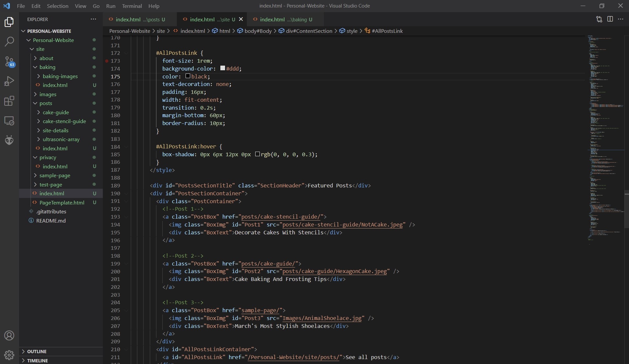Select the Run and Debug icon
This screenshot has height=364, width=629.
click(x=10, y=81)
